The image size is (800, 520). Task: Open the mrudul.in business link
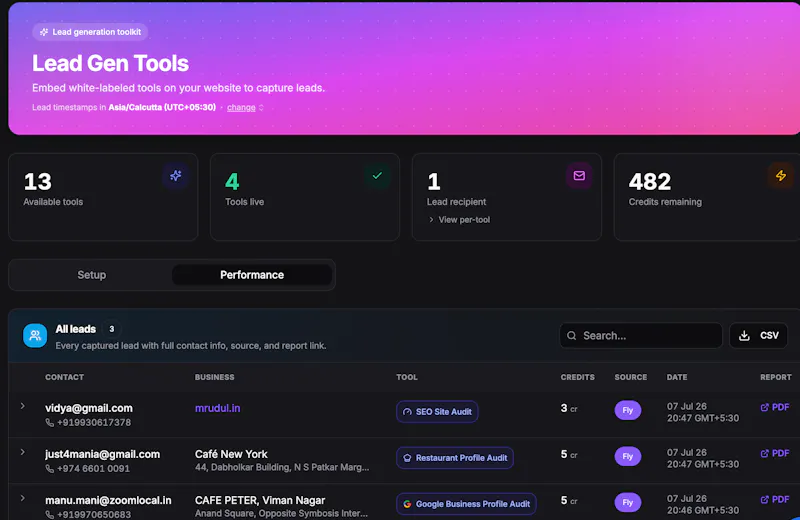click(x=217, y=408)
